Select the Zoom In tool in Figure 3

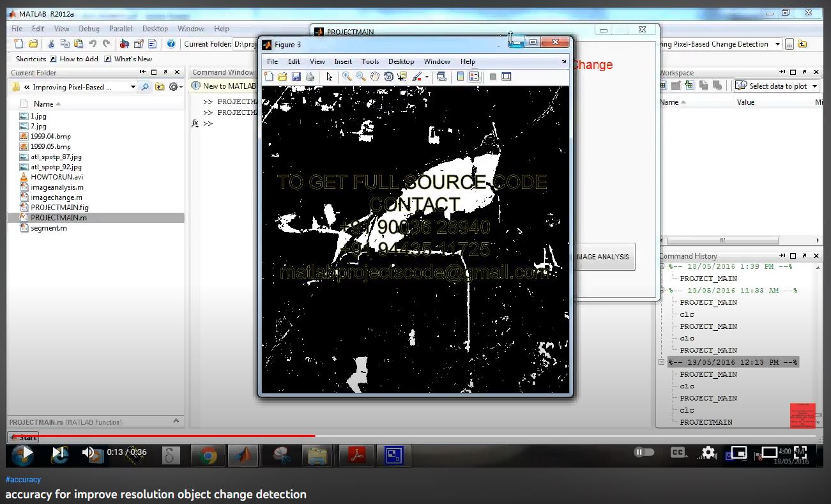click(x=347, y=77)
